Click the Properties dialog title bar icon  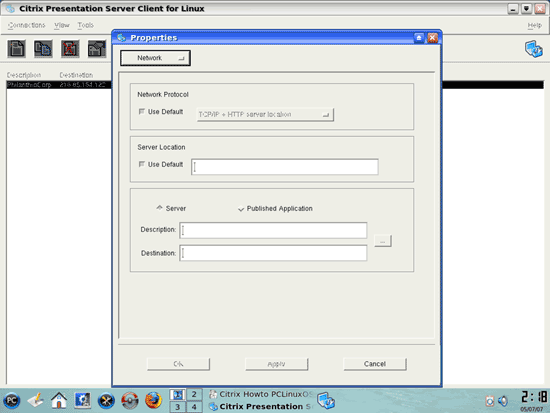pyautogui.click(x=121, y=38)
